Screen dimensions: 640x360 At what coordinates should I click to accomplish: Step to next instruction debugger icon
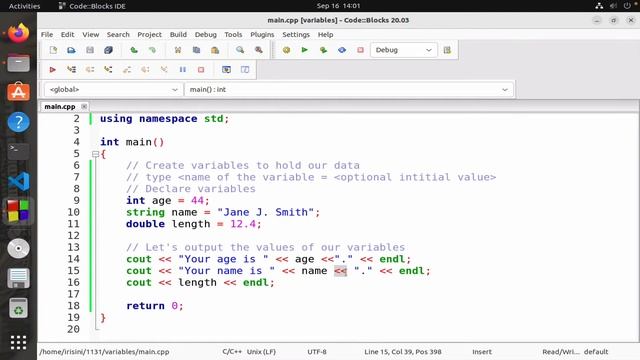[145, 69]
